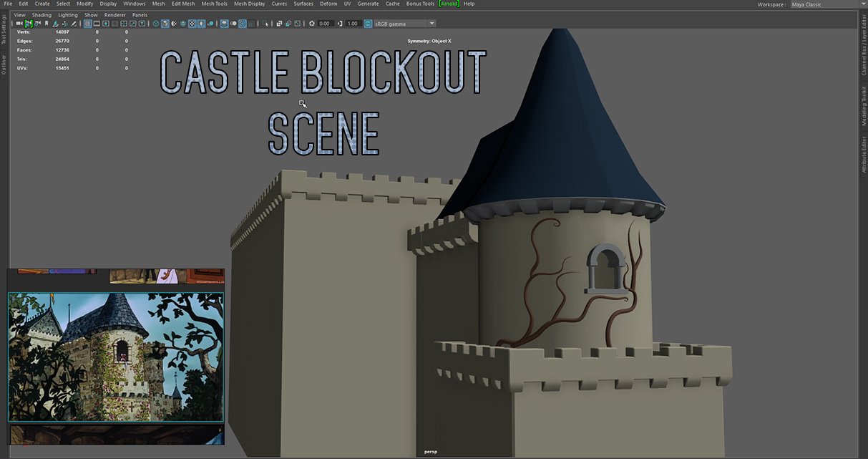Screen dimensions: 868x459
Task: Open the Panels menu
Action: click(140, 14)
